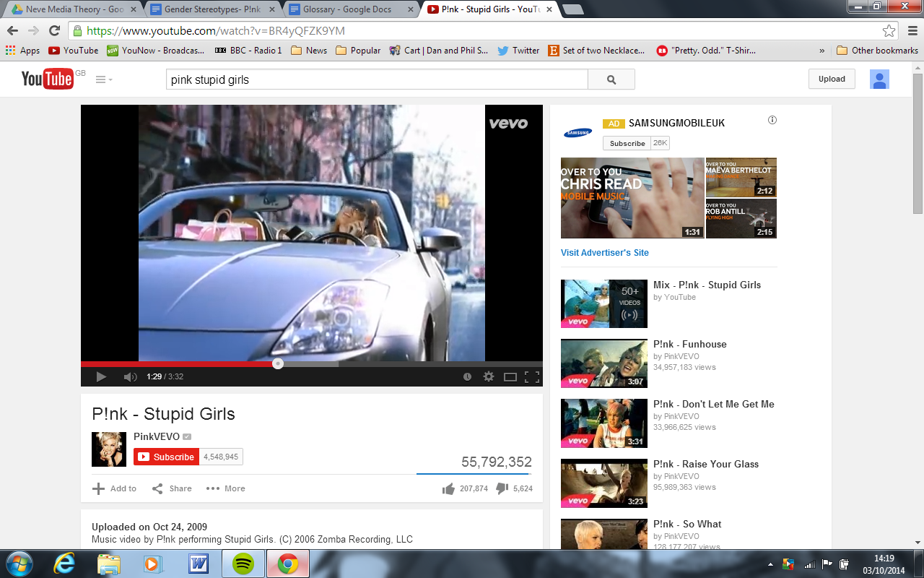The width and height of the screenshot is (924, 578).
Task: Click Visit Advertiser's Site link
Action: click(x=605, y=253)
